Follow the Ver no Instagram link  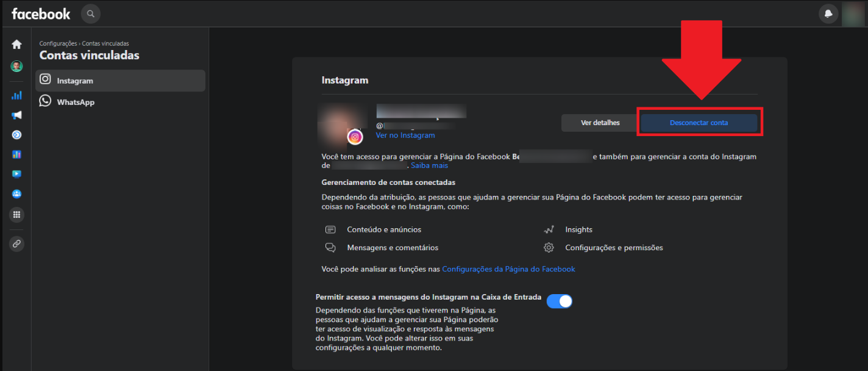405,135
